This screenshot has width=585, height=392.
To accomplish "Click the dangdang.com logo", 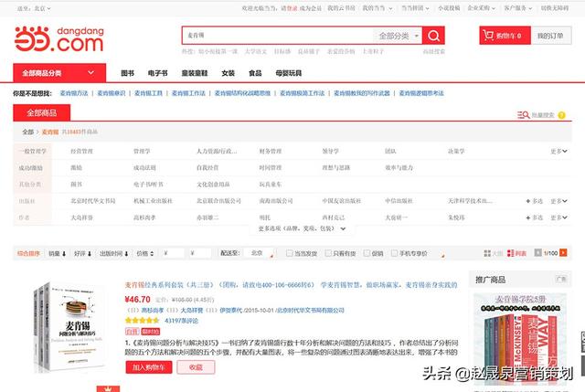I will tap(58, 38).
